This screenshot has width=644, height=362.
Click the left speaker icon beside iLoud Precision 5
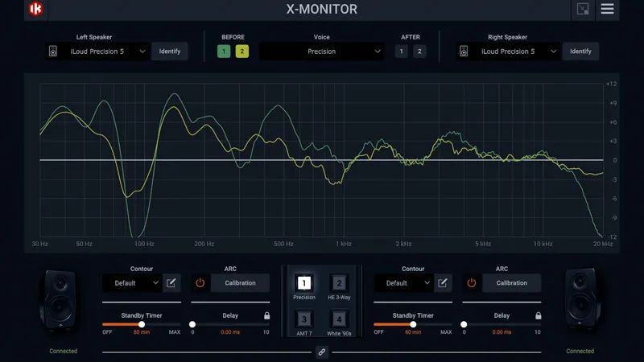[53, 51]
